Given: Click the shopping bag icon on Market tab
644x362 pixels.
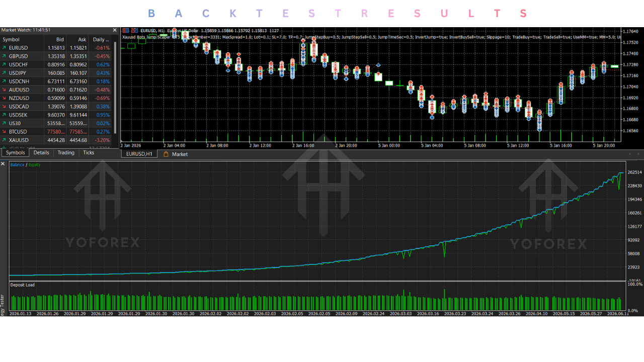Looking at the screenshot, I should click(x=166, y=154).
